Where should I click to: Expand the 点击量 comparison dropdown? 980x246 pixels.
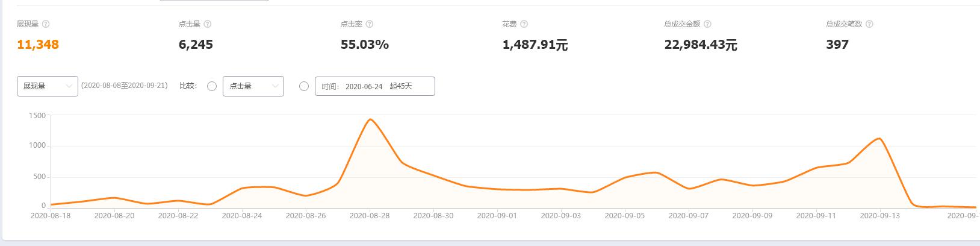tap(253, 86)
